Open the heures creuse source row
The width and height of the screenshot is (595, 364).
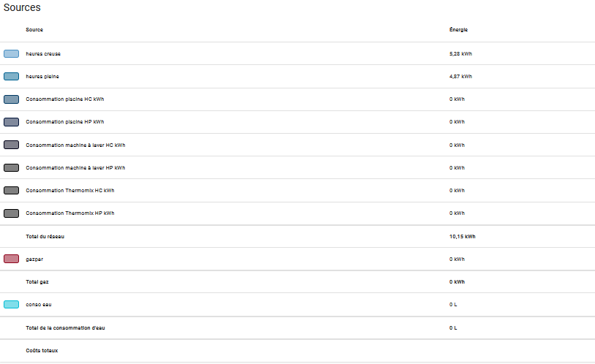pos(297,53)
